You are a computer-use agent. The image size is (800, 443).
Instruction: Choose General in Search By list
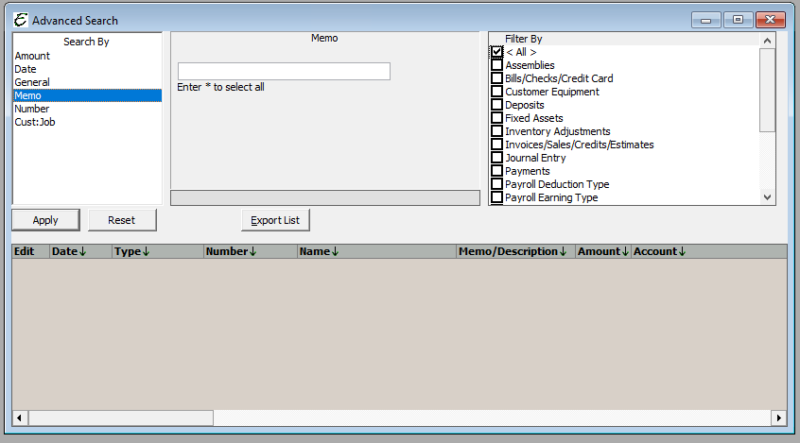tap(32, 82)
